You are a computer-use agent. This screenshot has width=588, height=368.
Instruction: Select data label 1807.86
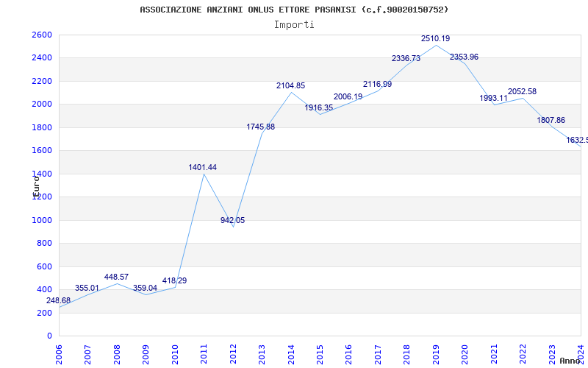click(551, 120)
